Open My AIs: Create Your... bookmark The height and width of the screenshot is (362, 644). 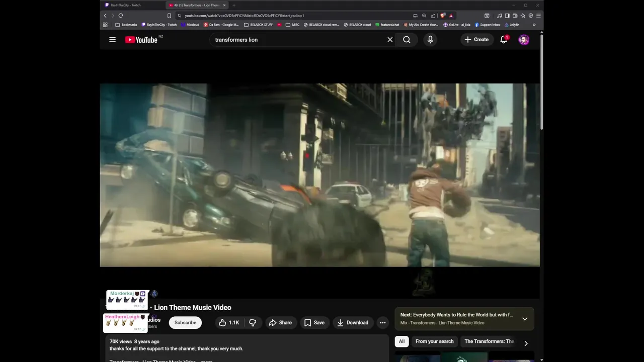[x=421, y=25]
